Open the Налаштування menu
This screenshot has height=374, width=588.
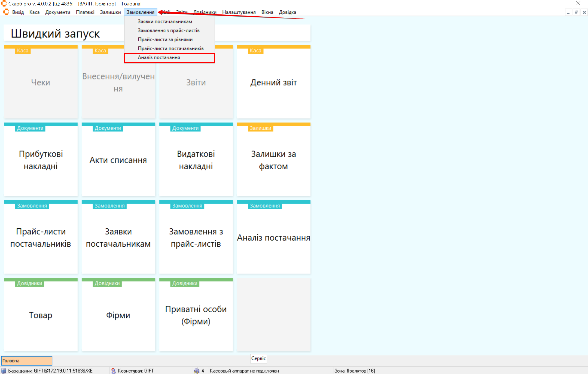[239, 12]
